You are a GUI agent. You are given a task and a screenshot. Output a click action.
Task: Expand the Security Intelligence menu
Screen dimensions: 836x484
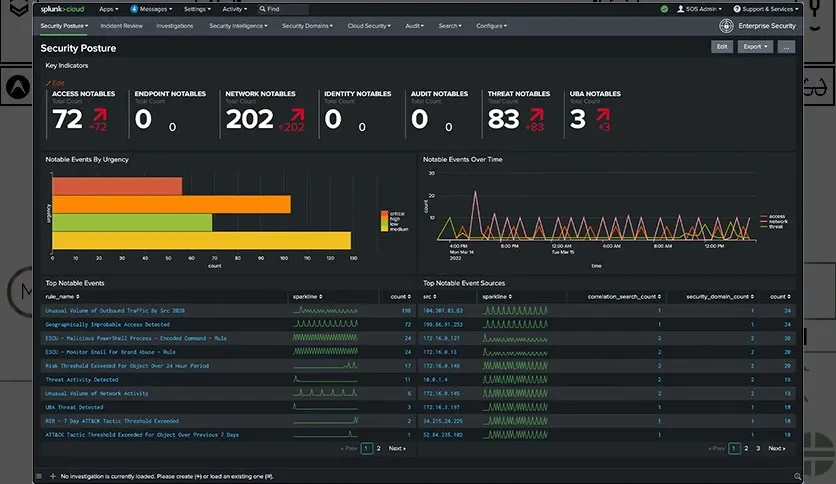(238, 26)
